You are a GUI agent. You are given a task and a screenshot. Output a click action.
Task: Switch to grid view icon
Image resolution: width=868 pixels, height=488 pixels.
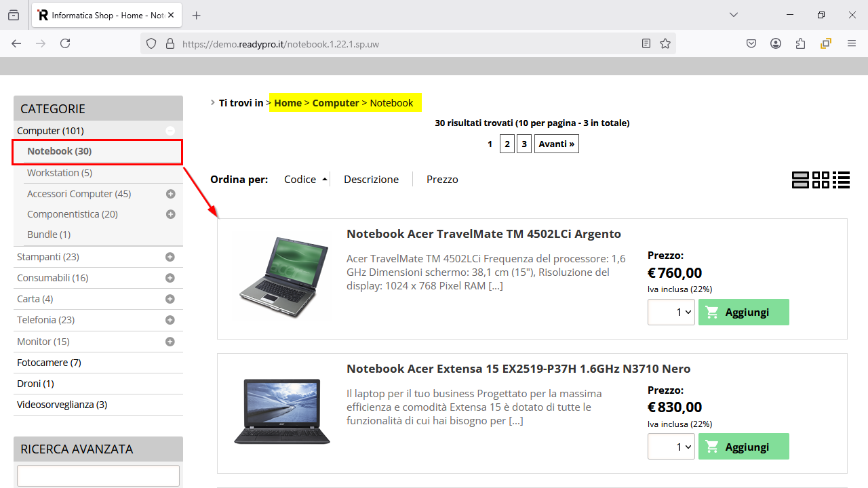click(821, 180)
